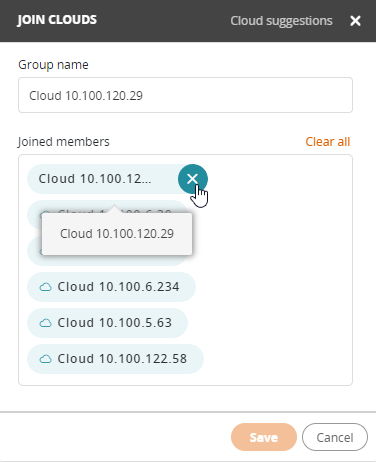Cancel joining clouds

335,437
